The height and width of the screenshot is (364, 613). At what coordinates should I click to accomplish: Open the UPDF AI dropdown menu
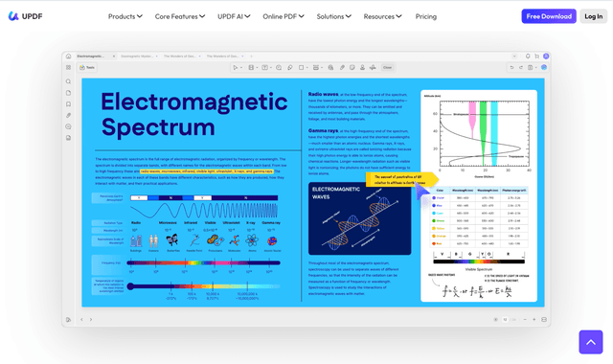(234, 16)
